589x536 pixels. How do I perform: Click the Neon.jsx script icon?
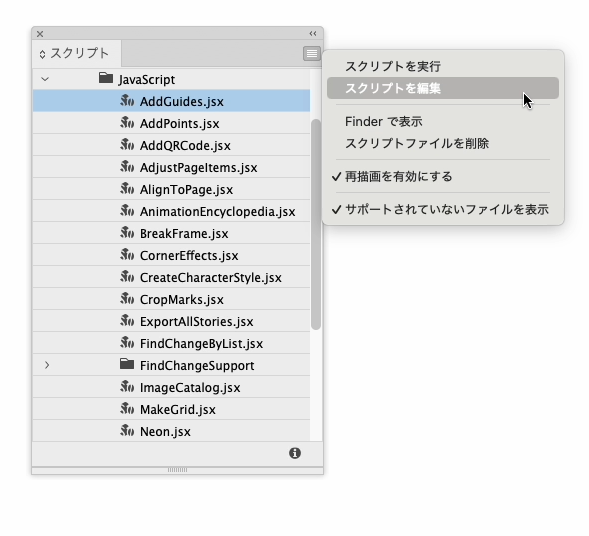(127, 431)
